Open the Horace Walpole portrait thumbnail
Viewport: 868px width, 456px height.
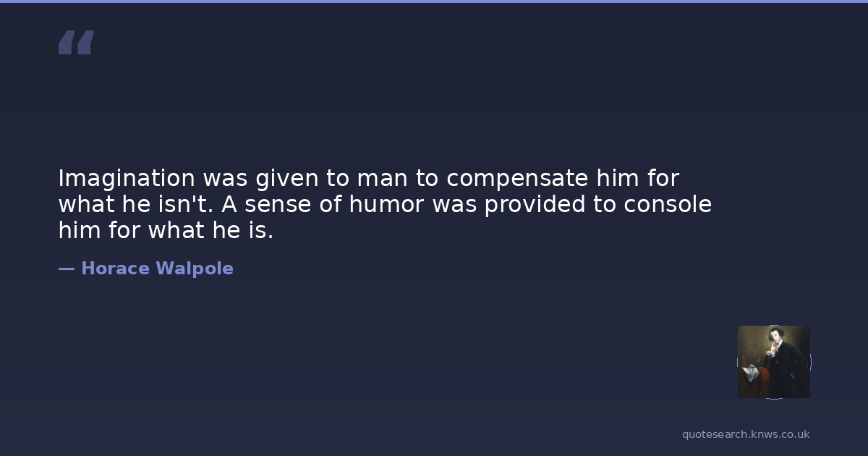pos(773,361)
